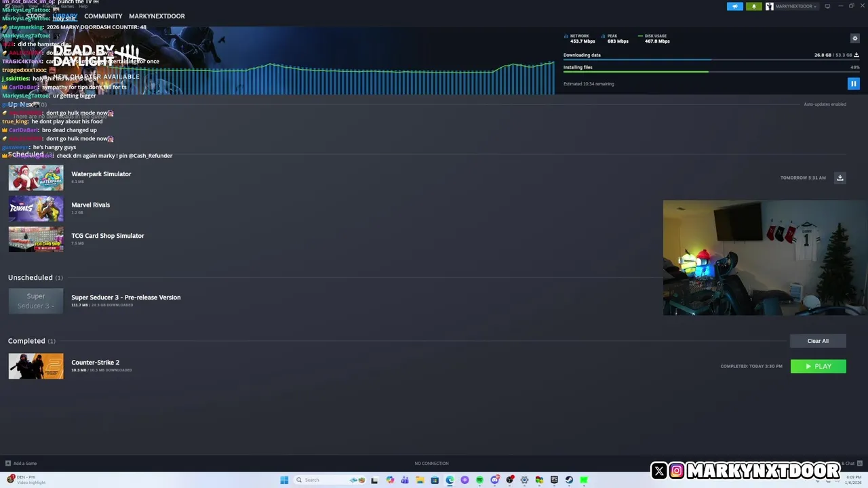
Task: Open the Counter-Strike 2 thumbnail
Action: tap(36, 366)
